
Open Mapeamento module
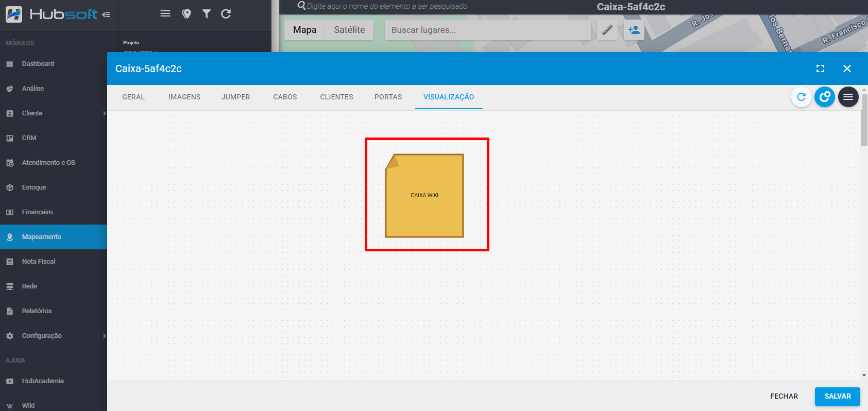[54, 237]
